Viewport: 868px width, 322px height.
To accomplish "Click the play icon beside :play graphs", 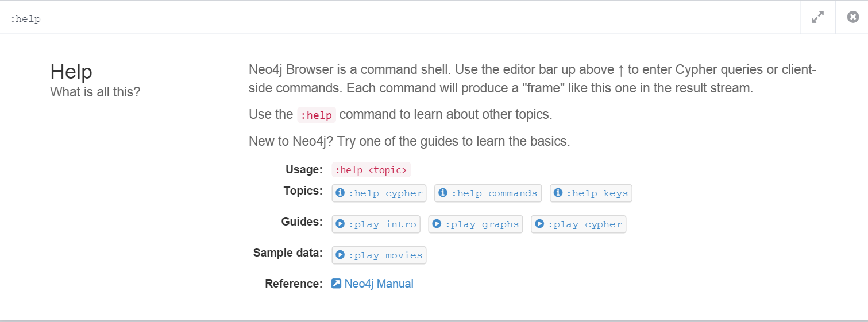I will point(437,224).
